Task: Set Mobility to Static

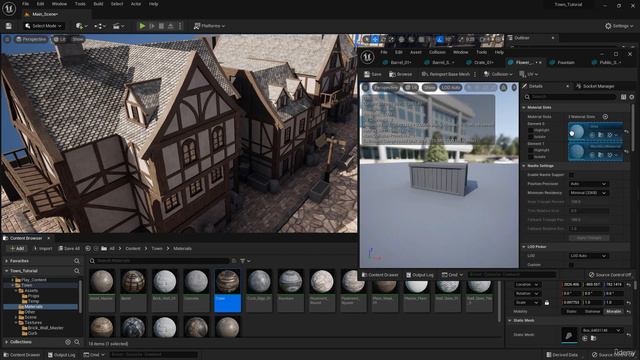Action: pos(571,311)
